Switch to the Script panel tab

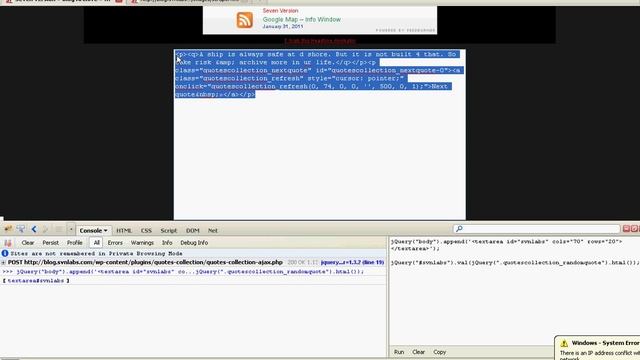pos(169,231)
